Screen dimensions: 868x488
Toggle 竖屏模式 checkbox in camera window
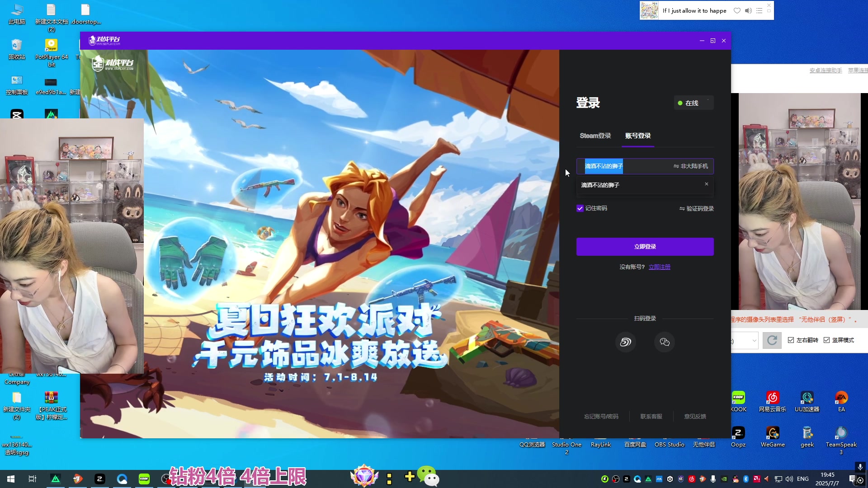click(x=826, y=340)
